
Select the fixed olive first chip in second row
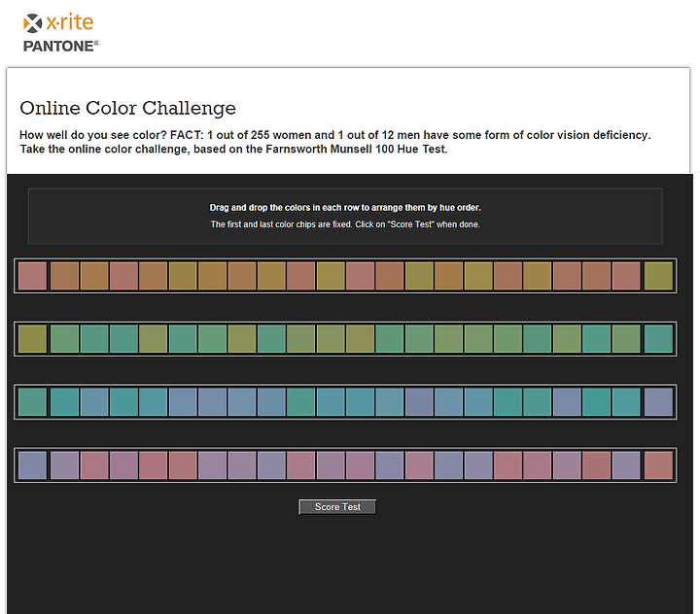[33, 339]
